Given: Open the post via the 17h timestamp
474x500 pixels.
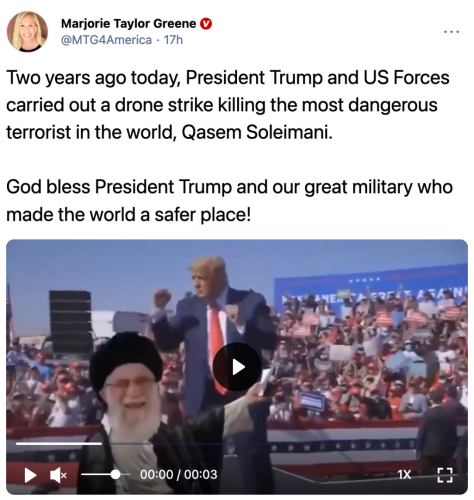Looking at the screenshot, I should click(173, 40).
